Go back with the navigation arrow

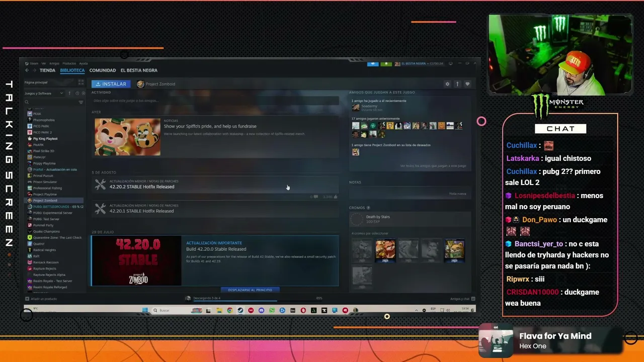[x=27, y=70]
